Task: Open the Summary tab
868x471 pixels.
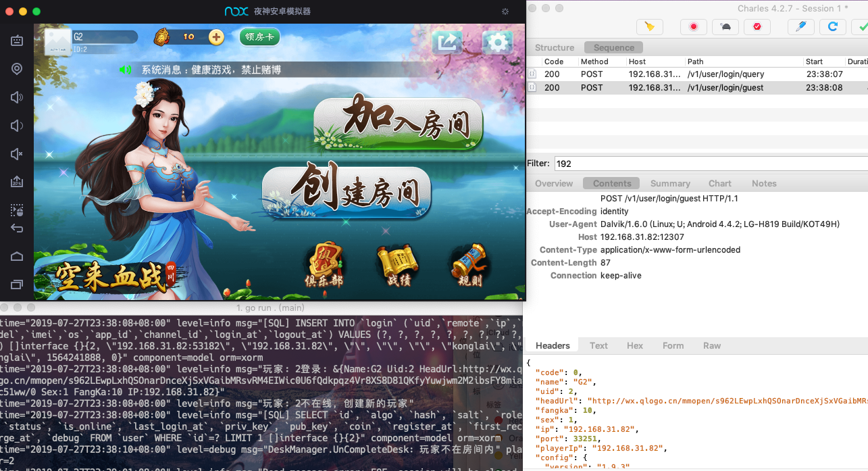Action: point(670,183)
